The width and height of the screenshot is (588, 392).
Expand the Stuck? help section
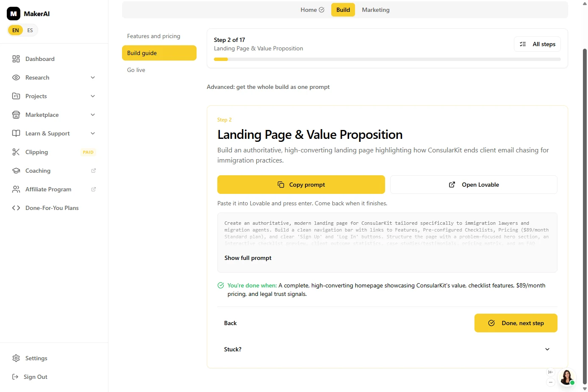(387, 349)
